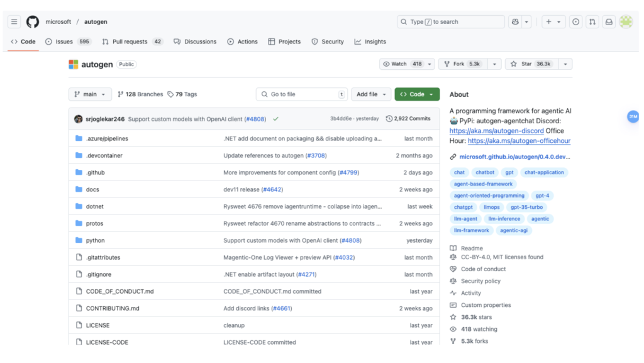Watch the autogen repository
This screenshot has height=363, width=644.
click(x=402, y=64)
